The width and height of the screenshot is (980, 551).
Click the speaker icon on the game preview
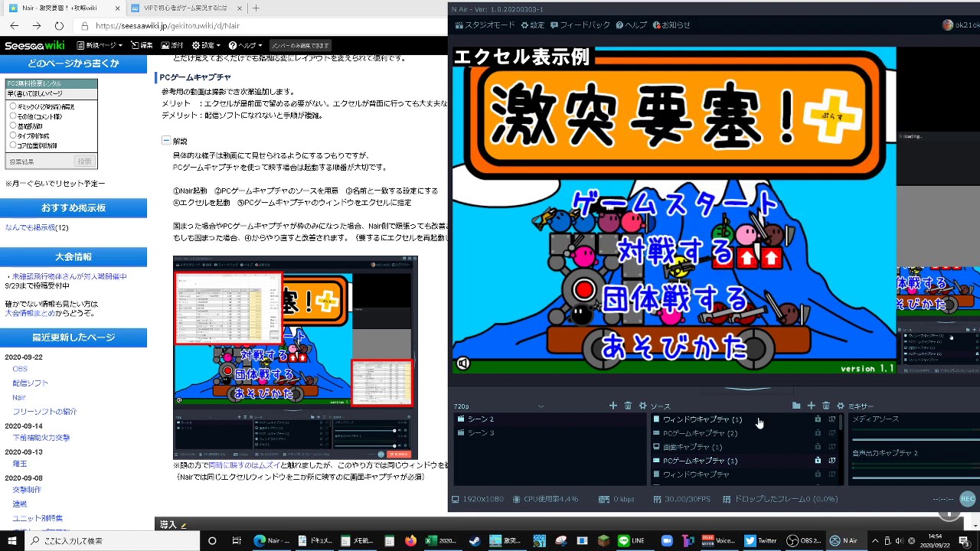coord(463,364)
